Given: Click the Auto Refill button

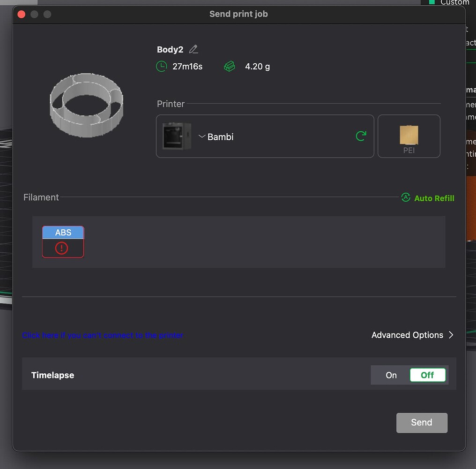Looking at the screenshot, I should pyautogui.click(x=427, y=198).
